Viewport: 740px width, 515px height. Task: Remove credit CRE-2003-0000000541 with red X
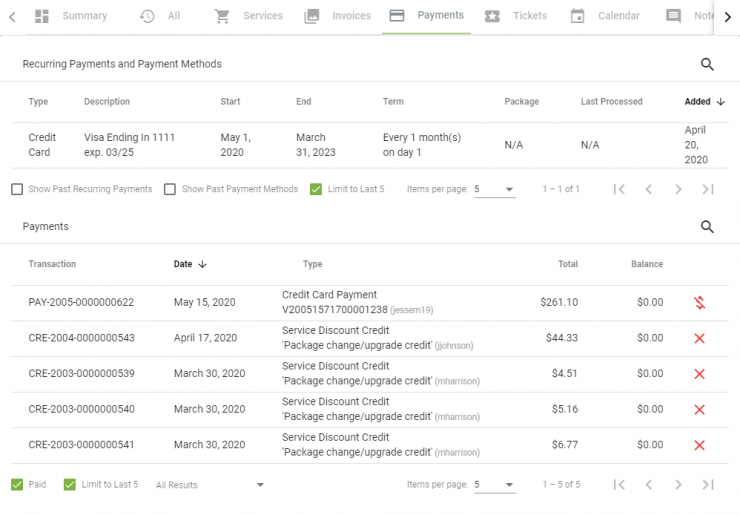tap(699, 445)
